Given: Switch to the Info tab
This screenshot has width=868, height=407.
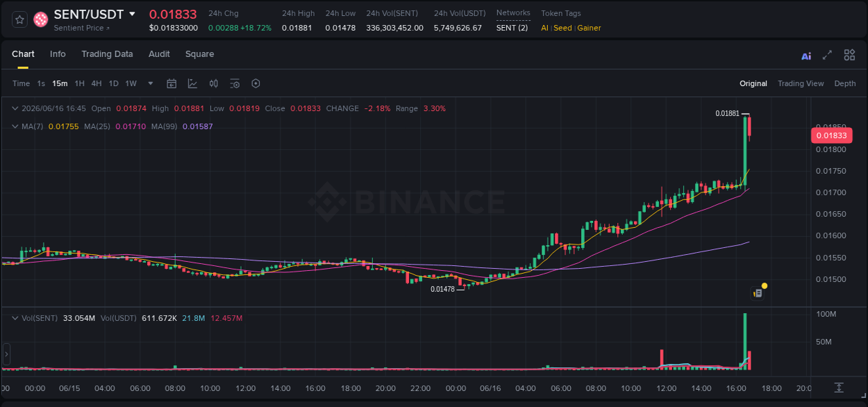Looking at the screenshot, I should coord(58,54).
